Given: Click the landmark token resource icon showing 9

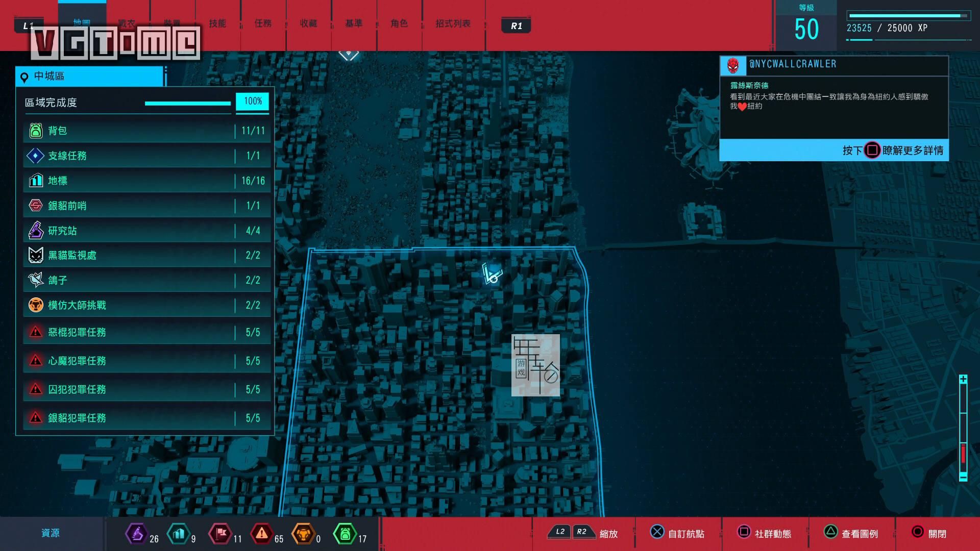Looking at the screenshot, I should click(179, 534).
